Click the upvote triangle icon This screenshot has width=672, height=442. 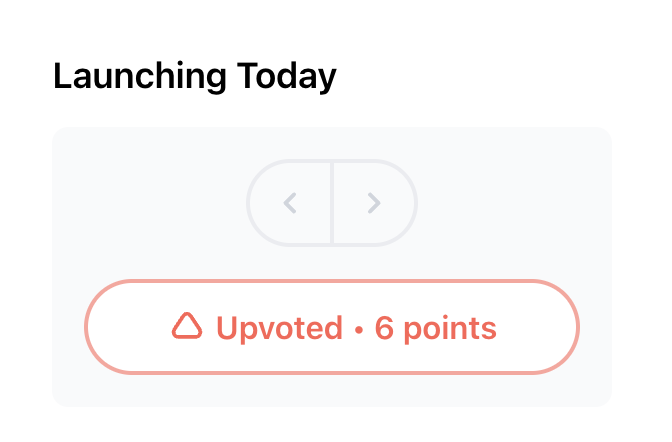(187, 326)
